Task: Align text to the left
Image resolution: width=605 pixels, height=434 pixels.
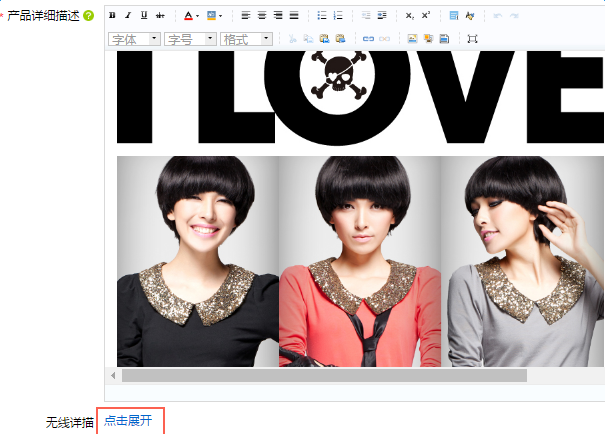Action: click(246, 16)
